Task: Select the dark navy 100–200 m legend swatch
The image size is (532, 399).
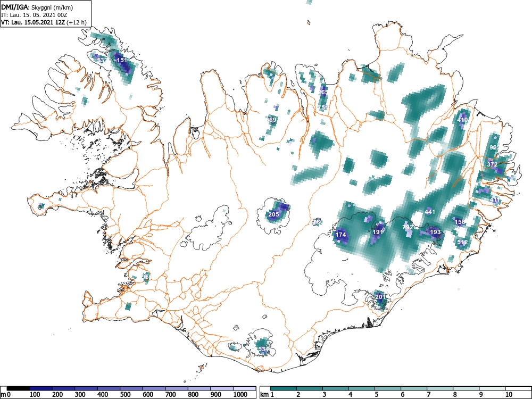Action: coord(41,388)
